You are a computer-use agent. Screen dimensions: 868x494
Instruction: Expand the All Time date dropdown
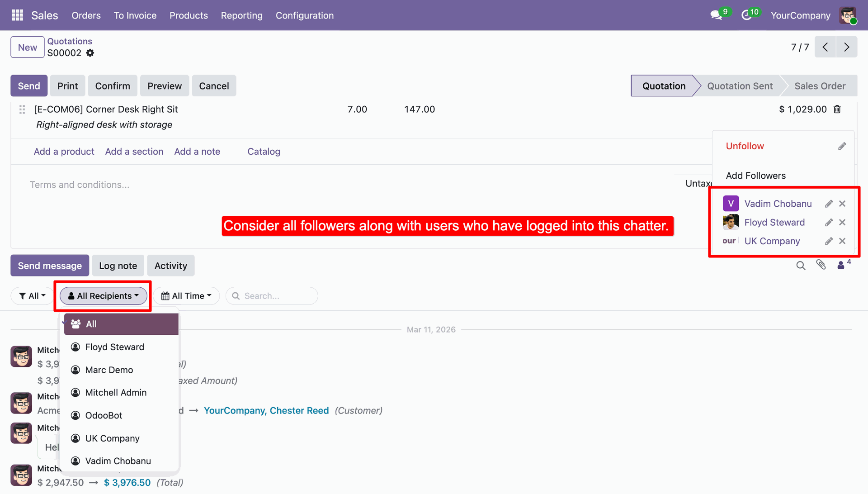(x=186, y=296)
